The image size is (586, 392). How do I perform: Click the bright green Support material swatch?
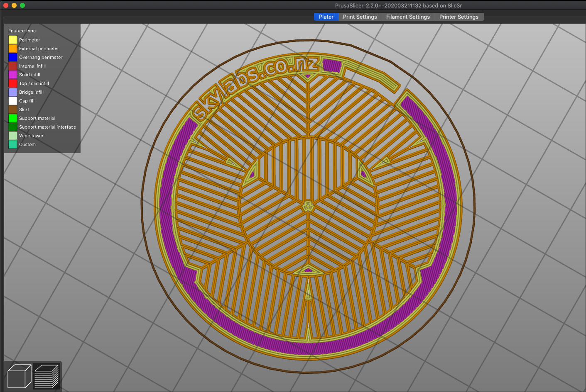pyautogui.click(x=13, y=118)
